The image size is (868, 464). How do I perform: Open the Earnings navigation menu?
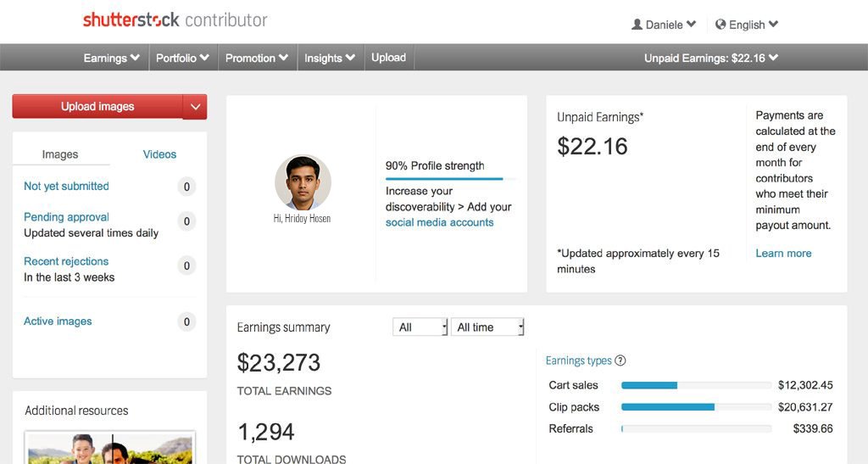point(111,58)
